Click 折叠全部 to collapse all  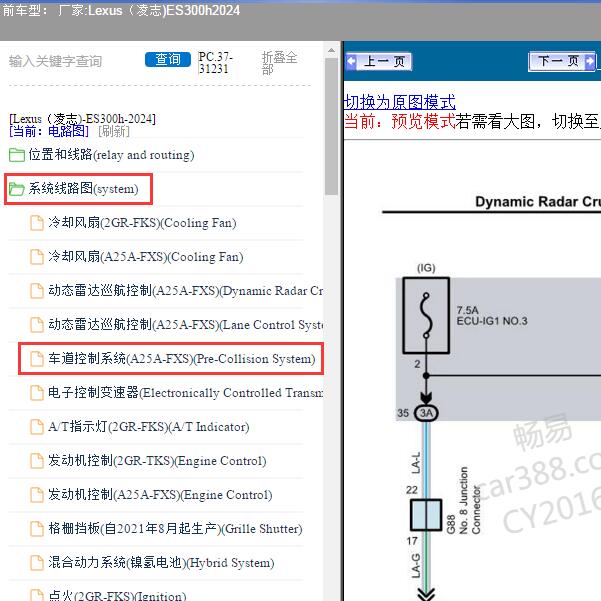[x=279, y=63]
